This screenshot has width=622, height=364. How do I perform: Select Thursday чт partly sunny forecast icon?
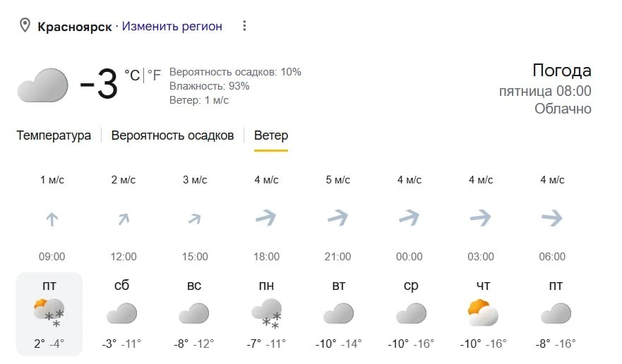coord(483,313)
